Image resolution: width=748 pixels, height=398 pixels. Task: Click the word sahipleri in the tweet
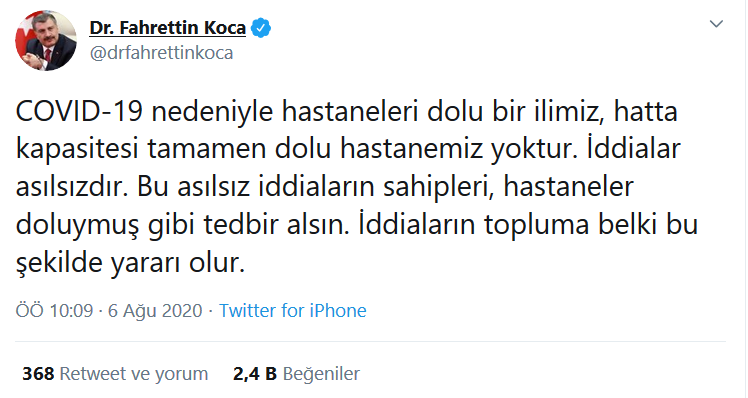pyautogui.click(x=438, y=187)
